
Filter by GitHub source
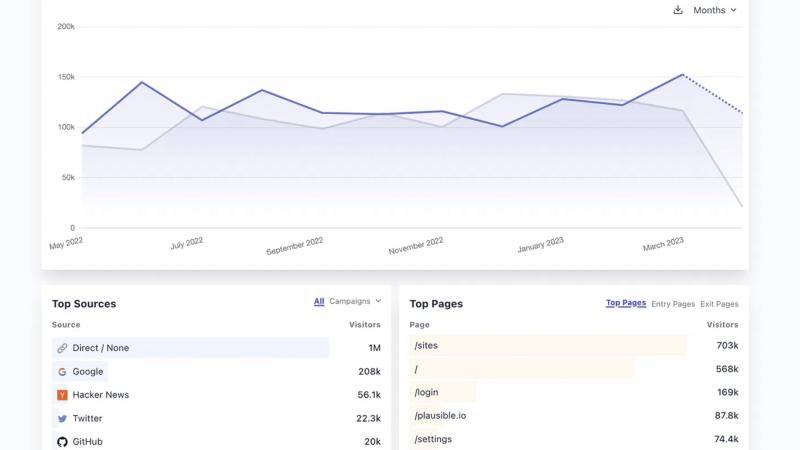[x=87, y=442]
